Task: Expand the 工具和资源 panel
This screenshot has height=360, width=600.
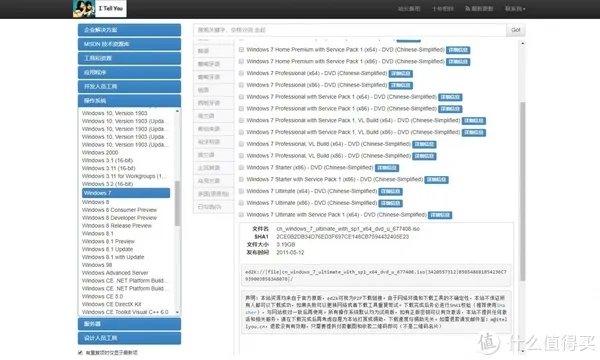Action: tap(129, 58)
